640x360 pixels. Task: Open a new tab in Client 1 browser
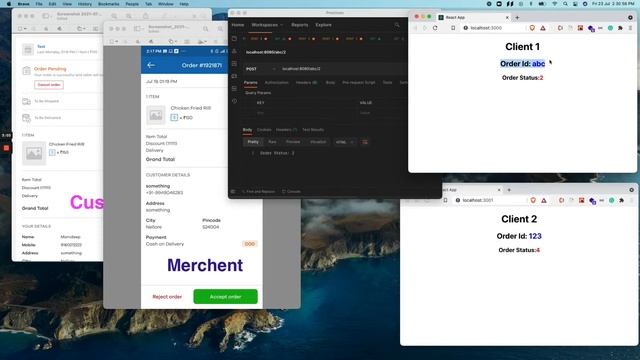pos(517,18)
